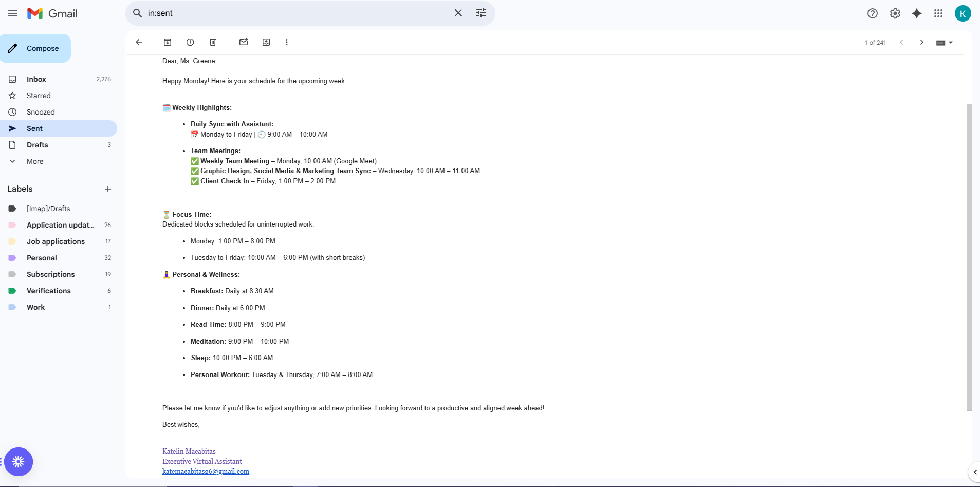Click the search magnifier icon
Image resolution: width=980 pixels, height=487 pixels.
coord(137,13)
